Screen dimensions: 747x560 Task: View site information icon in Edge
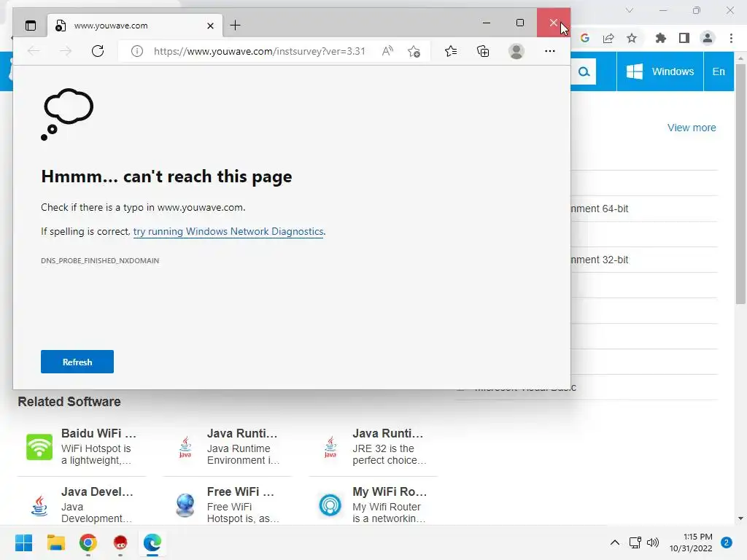(136, 51)
